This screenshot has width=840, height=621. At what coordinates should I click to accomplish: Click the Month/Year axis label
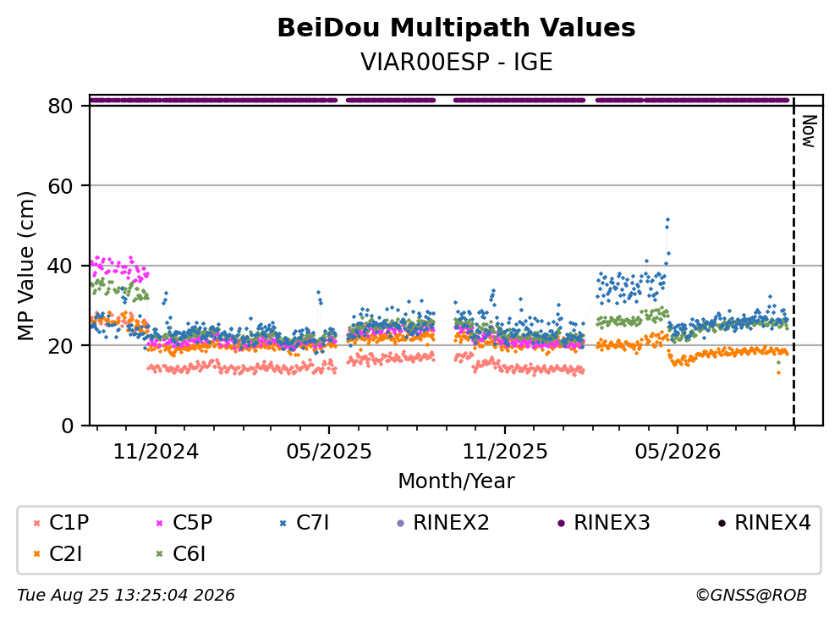tap(457, 481)
